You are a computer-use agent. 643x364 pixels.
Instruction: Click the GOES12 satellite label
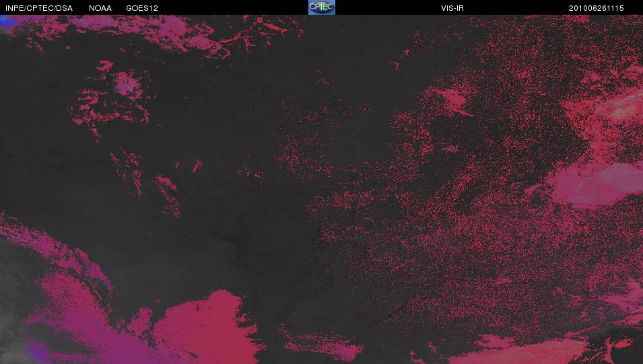click(142, 8)
